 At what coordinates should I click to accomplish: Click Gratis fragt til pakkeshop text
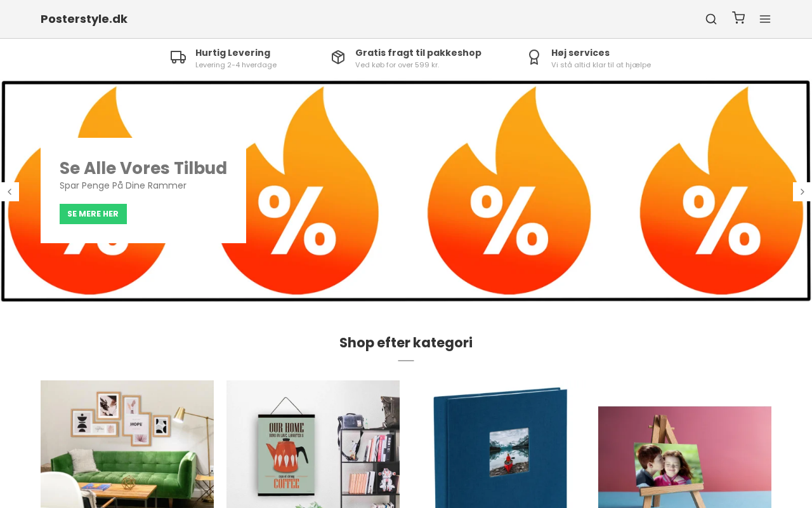418,53
